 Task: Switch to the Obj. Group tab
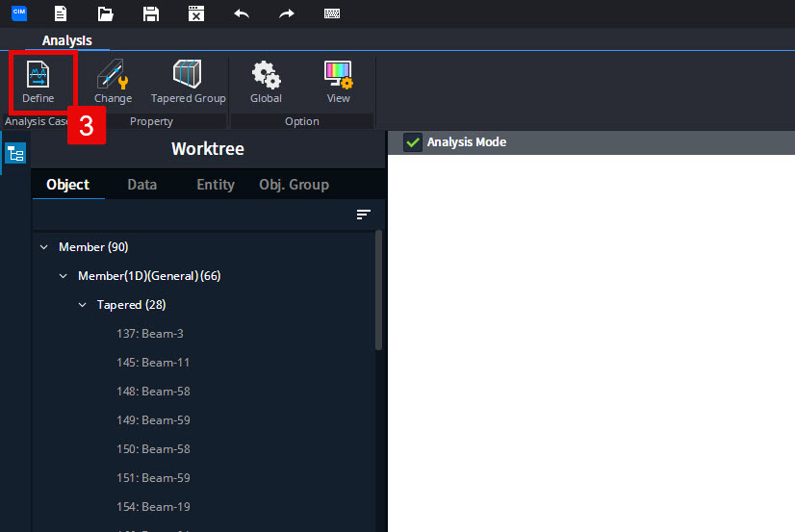(x=295, y=185)
